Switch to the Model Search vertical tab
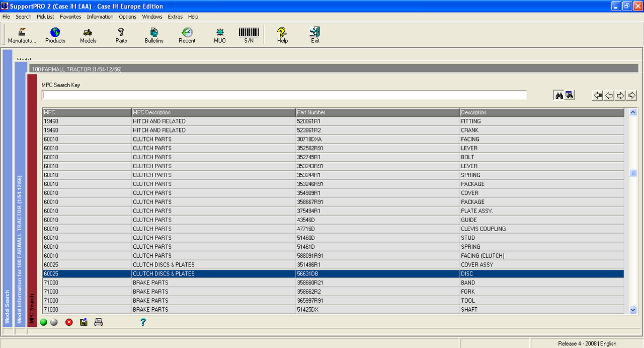The width and height of the screenshot is (644, 348). tap(8, 188)
